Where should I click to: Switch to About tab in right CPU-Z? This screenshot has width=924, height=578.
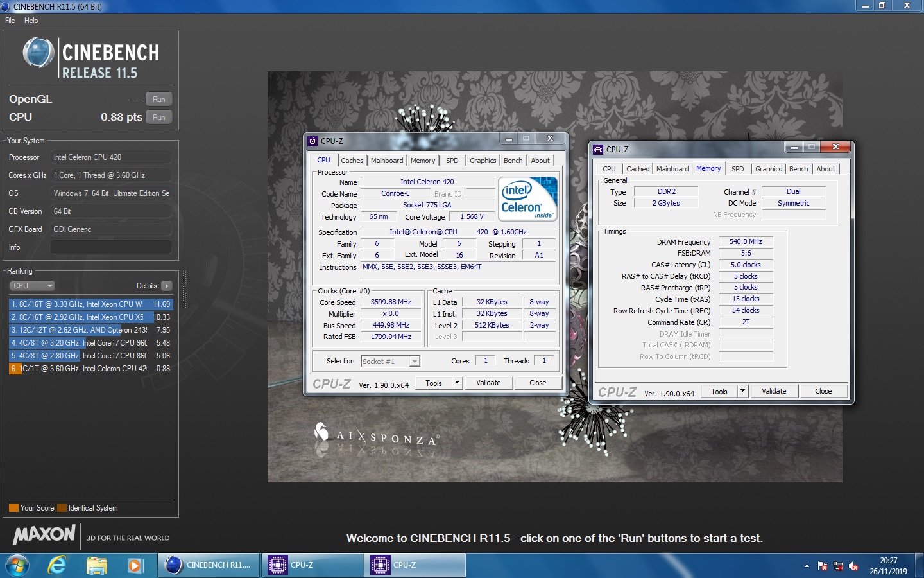826,169
